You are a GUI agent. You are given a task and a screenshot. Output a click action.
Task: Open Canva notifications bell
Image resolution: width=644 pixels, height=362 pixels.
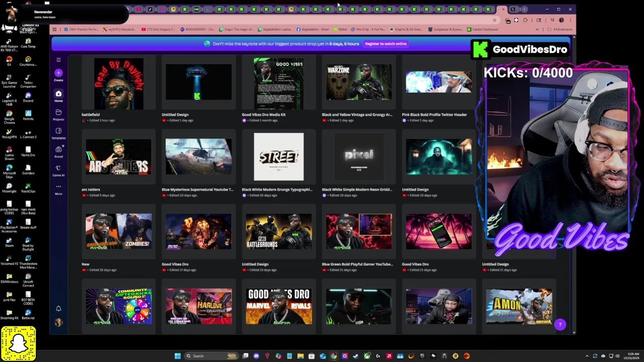58,309
